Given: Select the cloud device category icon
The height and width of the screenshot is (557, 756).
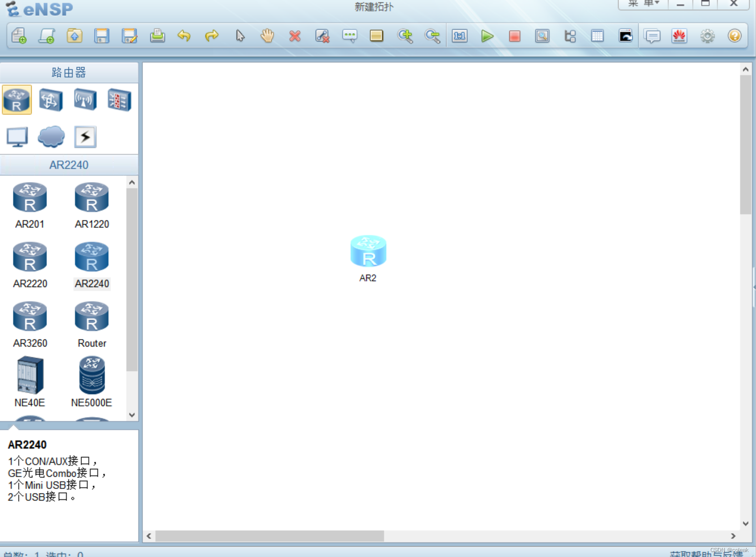Looking at the screenshot, I should 51,137.
